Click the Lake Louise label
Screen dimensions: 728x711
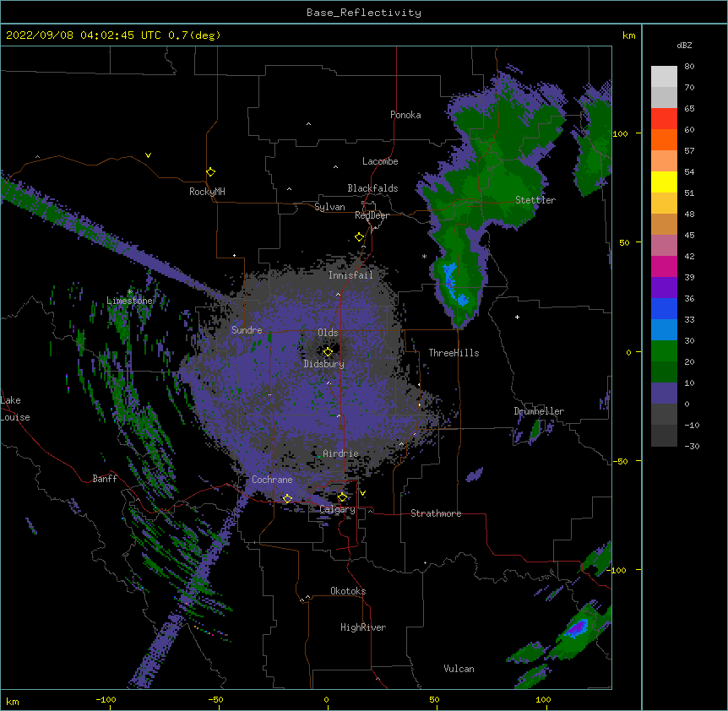click(x=15, y=409)
